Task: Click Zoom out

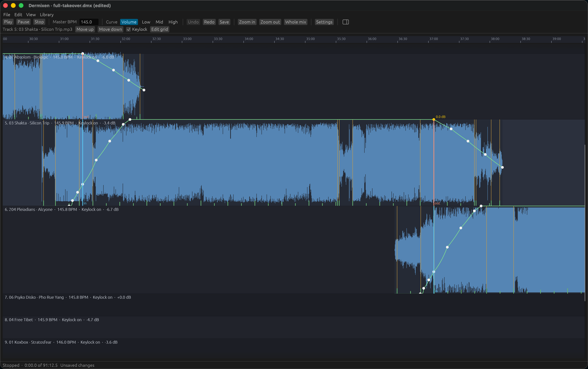Action: pos(270,22)
